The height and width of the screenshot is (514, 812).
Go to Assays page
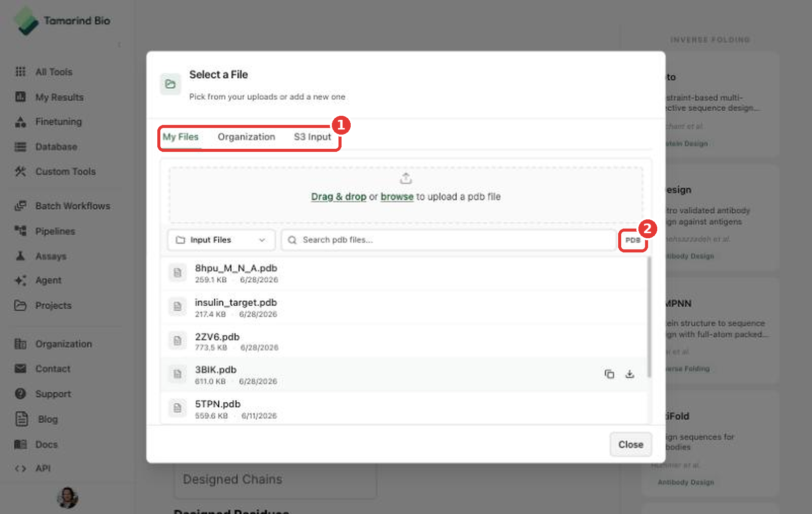coord(41,256)
